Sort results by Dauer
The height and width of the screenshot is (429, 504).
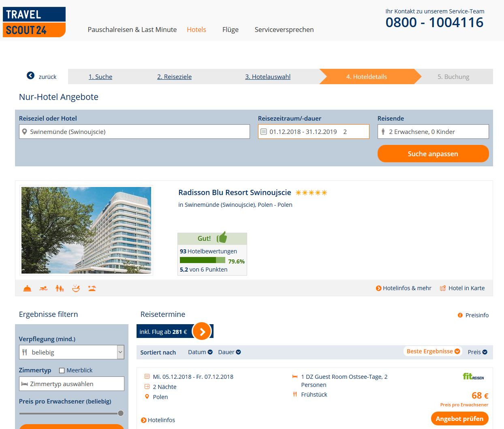(229, 352)
